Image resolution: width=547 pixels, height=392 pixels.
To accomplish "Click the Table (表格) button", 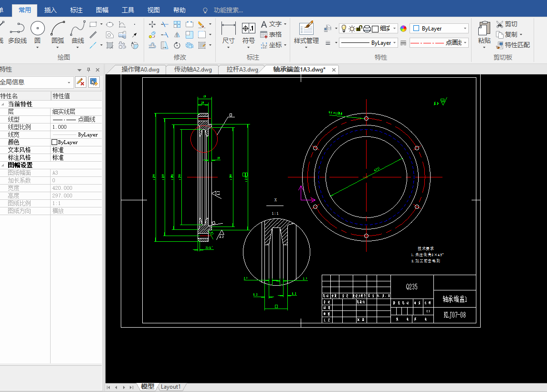I will pos(271,34).
